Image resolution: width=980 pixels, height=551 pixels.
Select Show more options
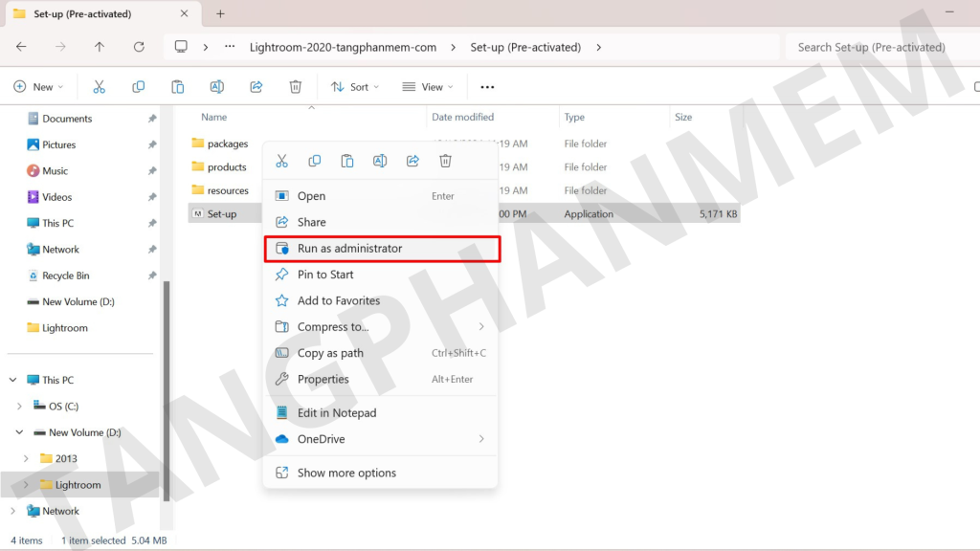coord(380,473)
